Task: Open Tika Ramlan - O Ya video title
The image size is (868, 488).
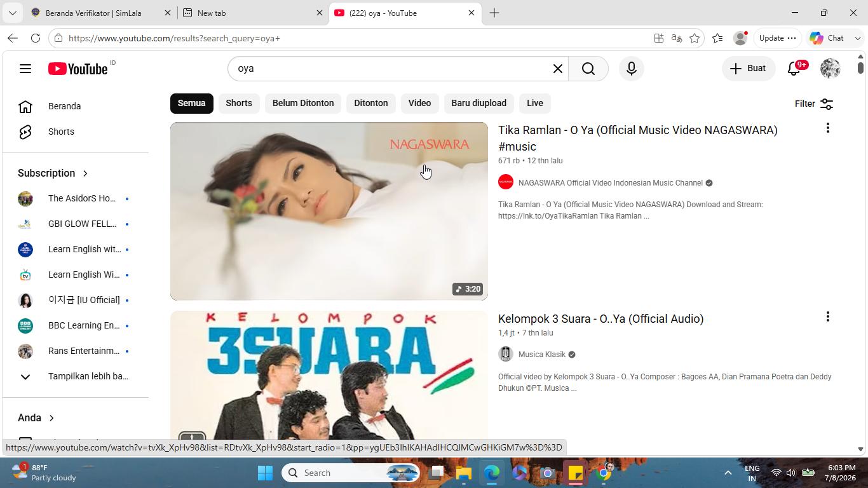Action: [x=638, y=138]
